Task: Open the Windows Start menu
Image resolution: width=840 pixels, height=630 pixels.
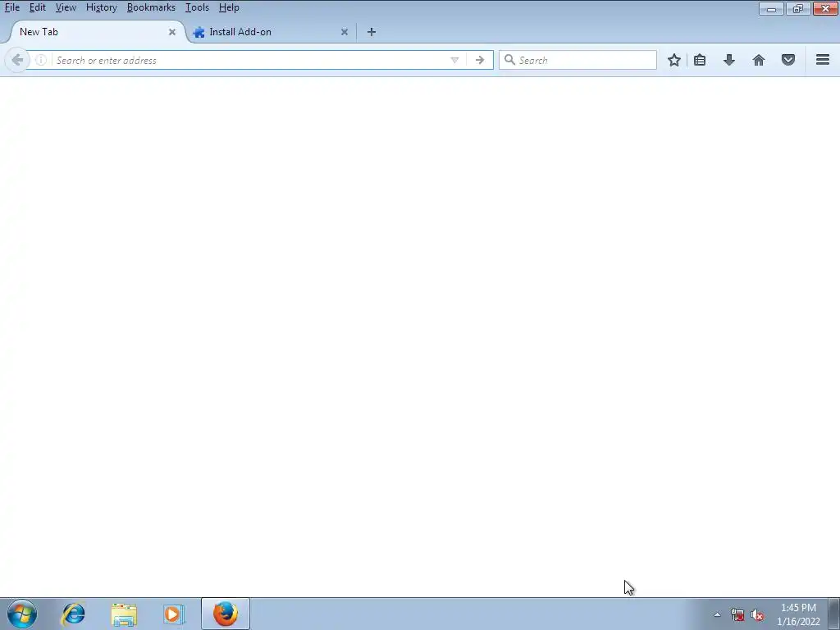Action: [22, 614]
